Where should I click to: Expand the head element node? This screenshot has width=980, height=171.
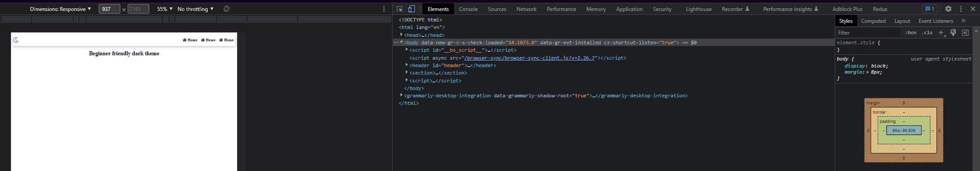[401, 35]
